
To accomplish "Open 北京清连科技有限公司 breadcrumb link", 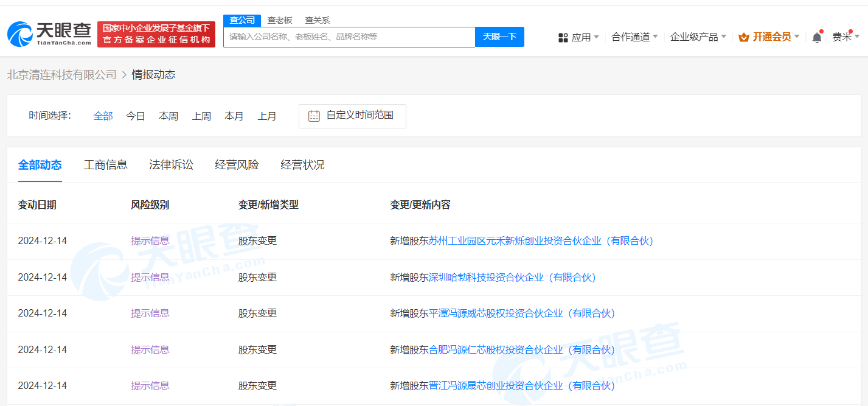I will (x=61, y=74).
